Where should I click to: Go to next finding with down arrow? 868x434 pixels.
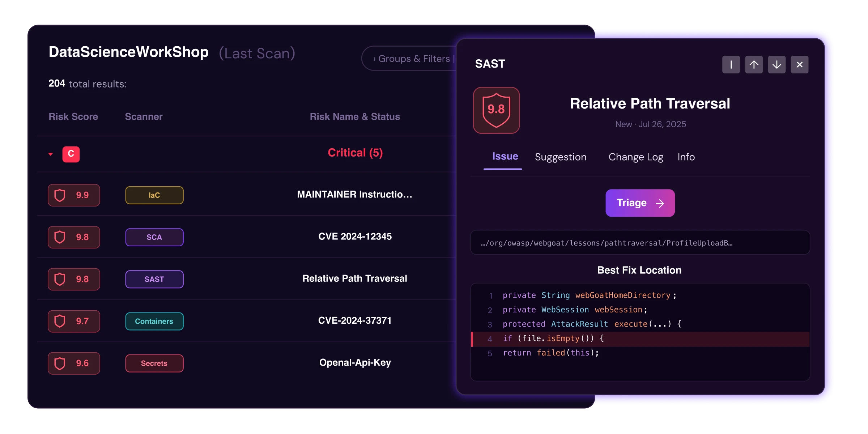[x=777, y=65]
